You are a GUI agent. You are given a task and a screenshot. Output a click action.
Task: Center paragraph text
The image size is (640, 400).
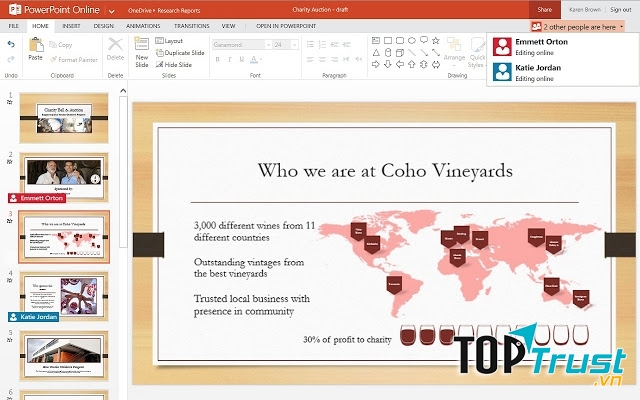click(x=322, y=60)
